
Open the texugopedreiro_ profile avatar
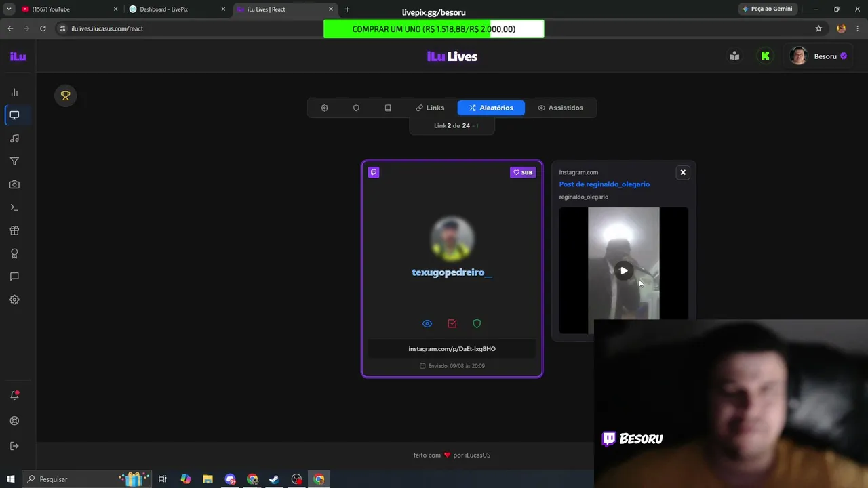tap(452, 239)
